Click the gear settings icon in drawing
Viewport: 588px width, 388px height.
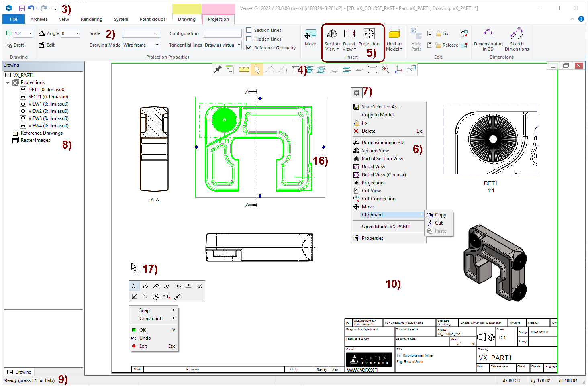(x=356, y=93)
